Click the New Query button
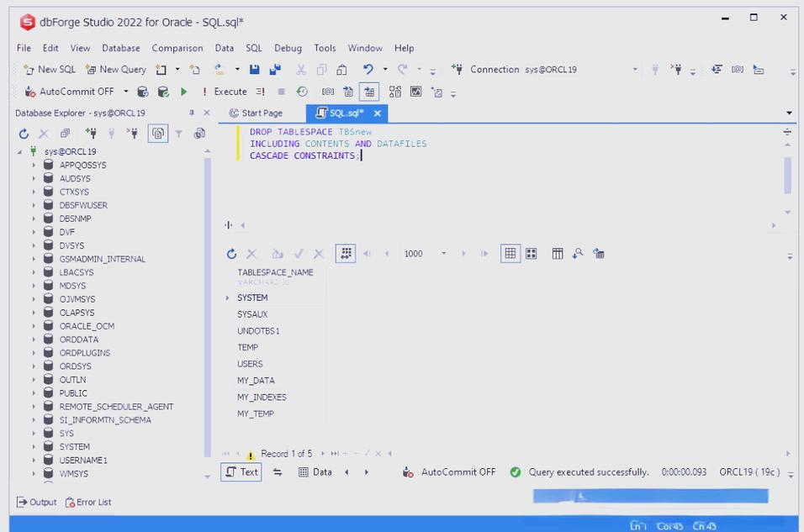 (x=116, y=70)
